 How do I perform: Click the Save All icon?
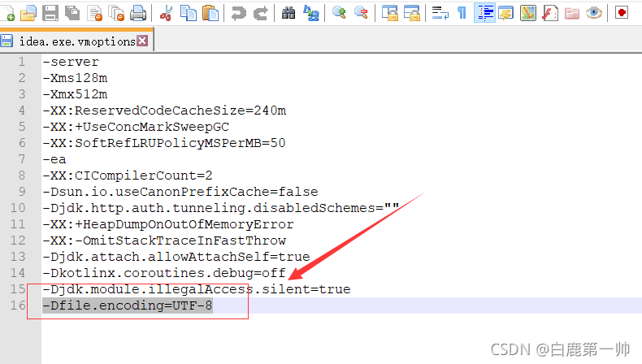tap(72, 13)
